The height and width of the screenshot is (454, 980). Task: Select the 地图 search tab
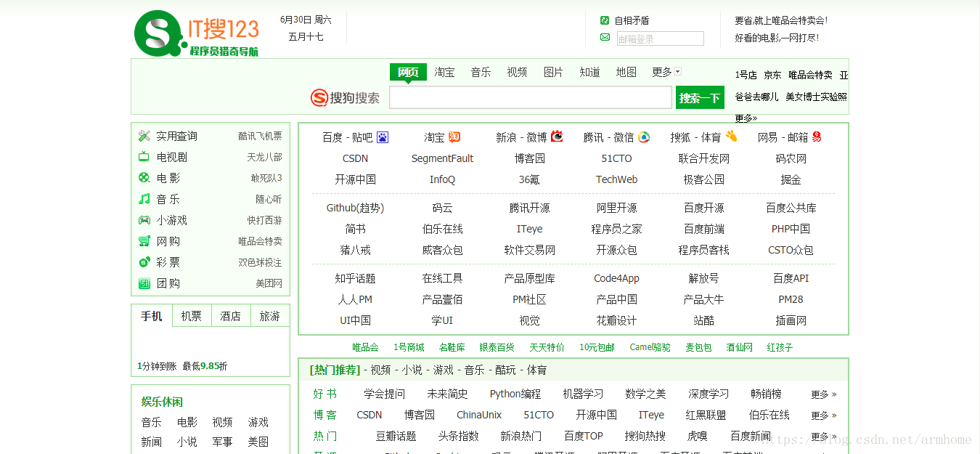coord(626,72)
